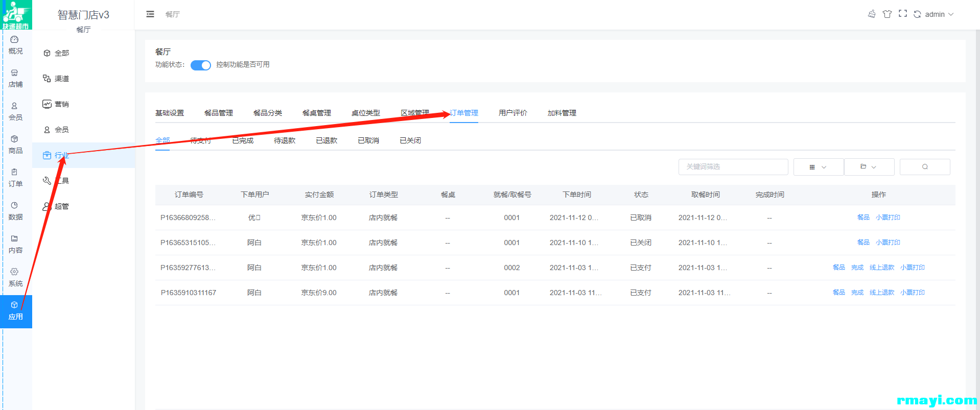Click 线上退款 for order P1635910311167

(882, 293)
